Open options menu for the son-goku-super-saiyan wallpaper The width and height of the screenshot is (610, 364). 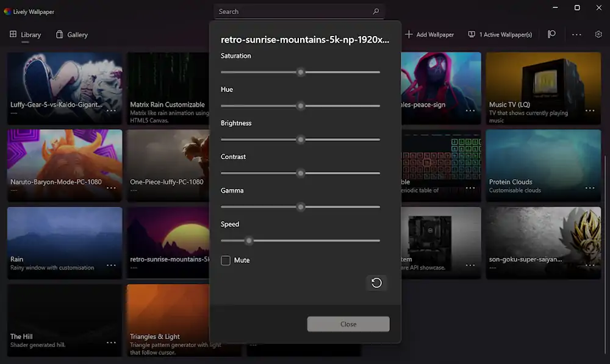tap(590, 265)
